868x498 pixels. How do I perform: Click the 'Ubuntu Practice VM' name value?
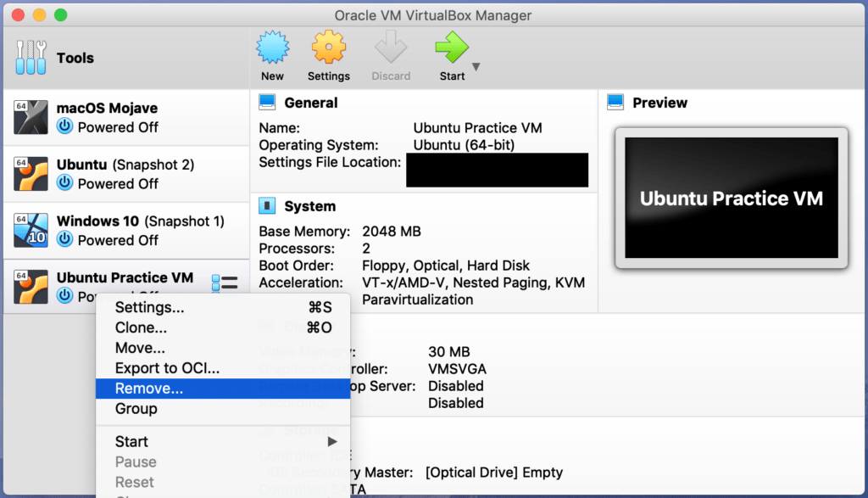click(x=478, y=127)
